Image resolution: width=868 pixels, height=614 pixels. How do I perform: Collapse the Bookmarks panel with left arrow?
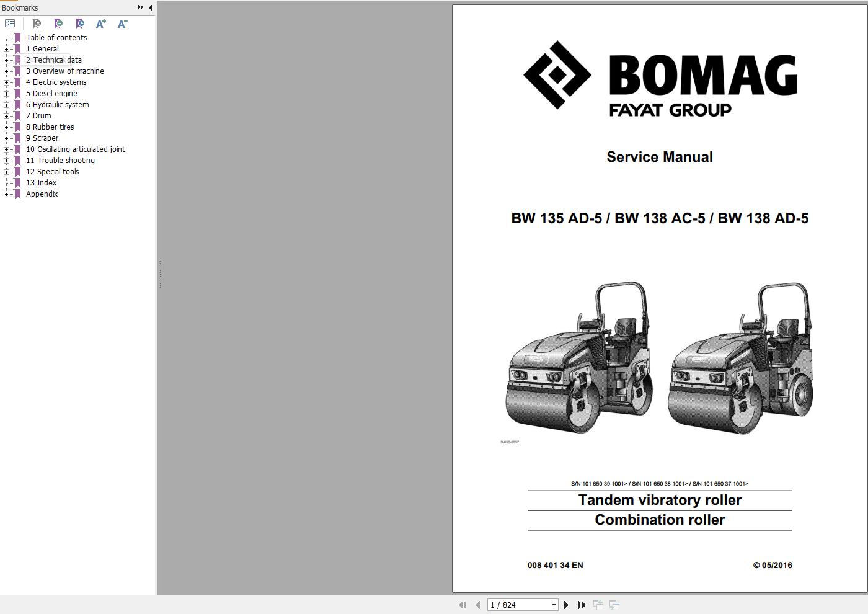click(151, 7)
